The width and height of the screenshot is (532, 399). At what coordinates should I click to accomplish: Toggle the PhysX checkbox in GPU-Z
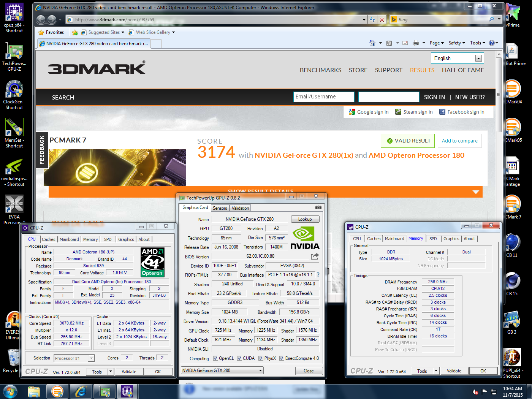point(261,358)
